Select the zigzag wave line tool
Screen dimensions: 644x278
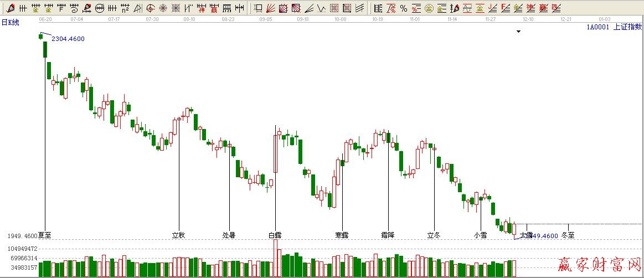coord(321,8)
